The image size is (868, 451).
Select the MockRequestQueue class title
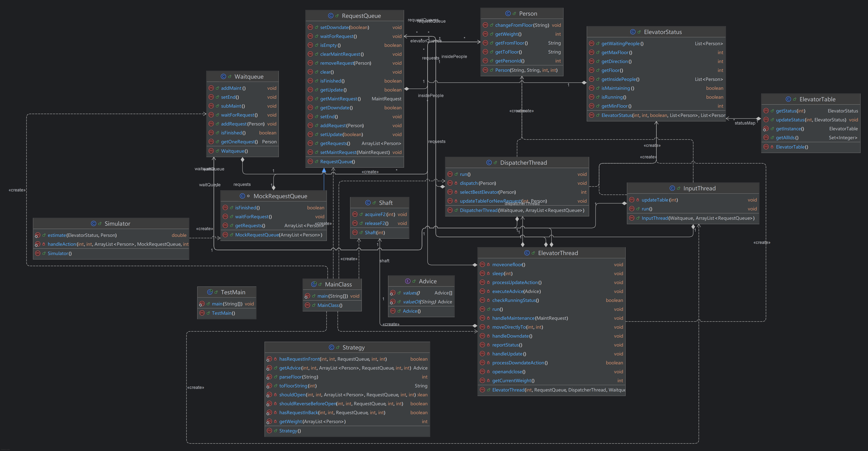coord(280,196)
